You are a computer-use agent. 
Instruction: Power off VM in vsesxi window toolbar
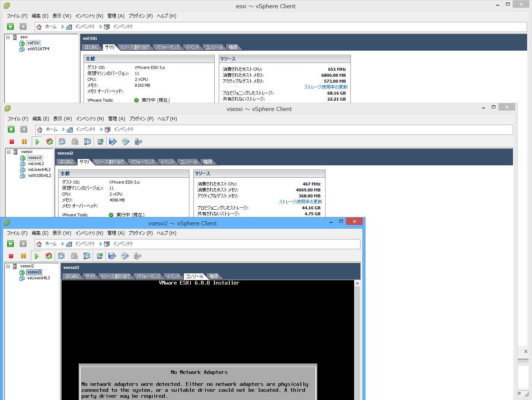[x=12, y=142]
